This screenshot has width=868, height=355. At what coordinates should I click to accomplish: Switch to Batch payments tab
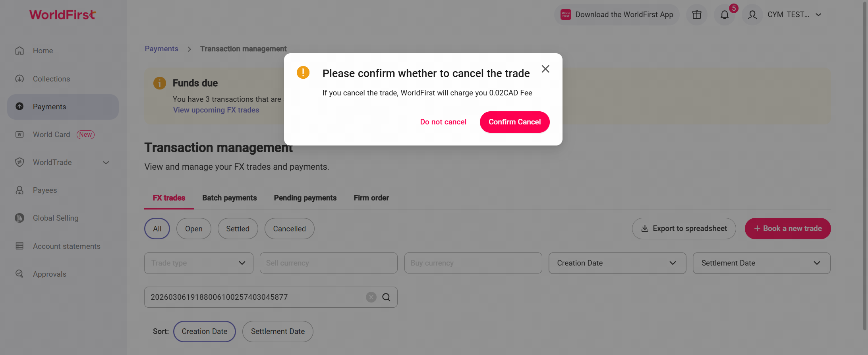click(229, 198)
